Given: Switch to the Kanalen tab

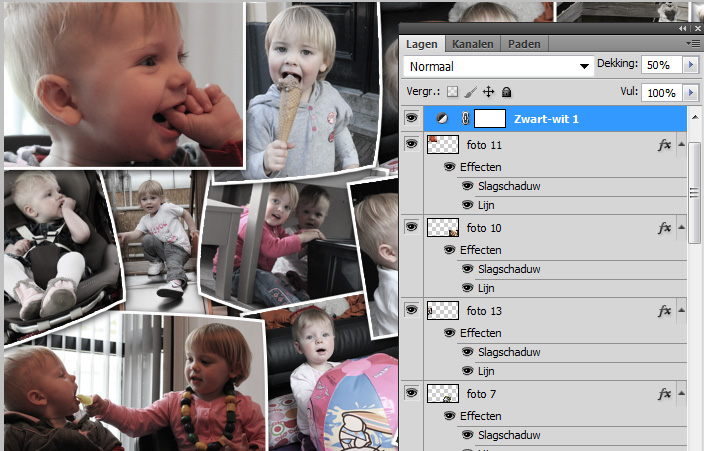Looking at the screenshot, I should [472, 44].
